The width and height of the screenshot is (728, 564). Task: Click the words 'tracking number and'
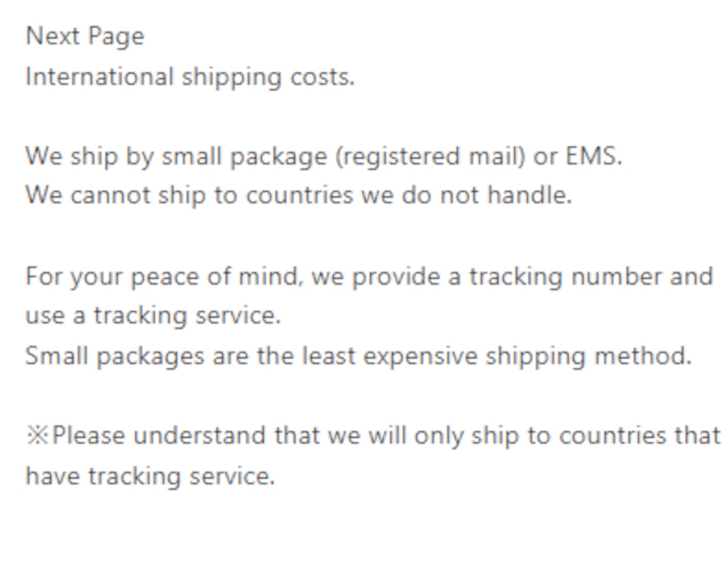coord(591,277)
